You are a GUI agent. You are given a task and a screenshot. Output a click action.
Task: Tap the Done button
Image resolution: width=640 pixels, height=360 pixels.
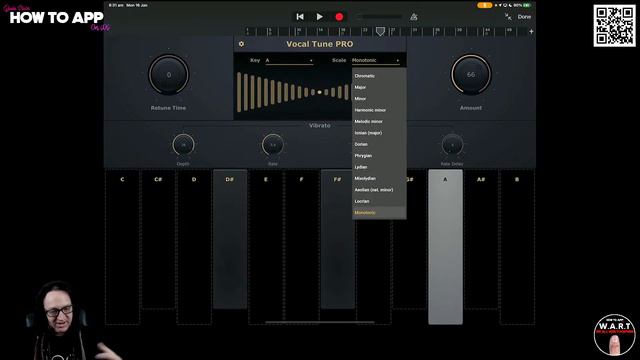click(524, 17)
